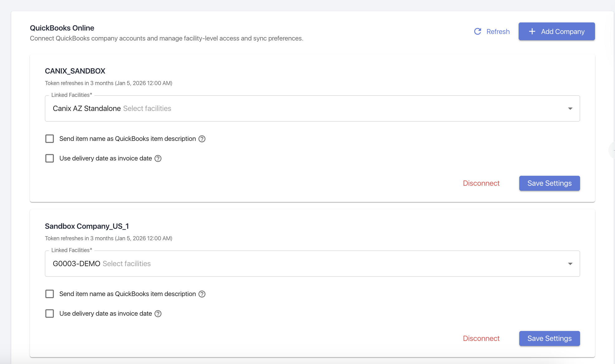
Task: Click the refresh circular arrow icon
Action: coord(478,31)
